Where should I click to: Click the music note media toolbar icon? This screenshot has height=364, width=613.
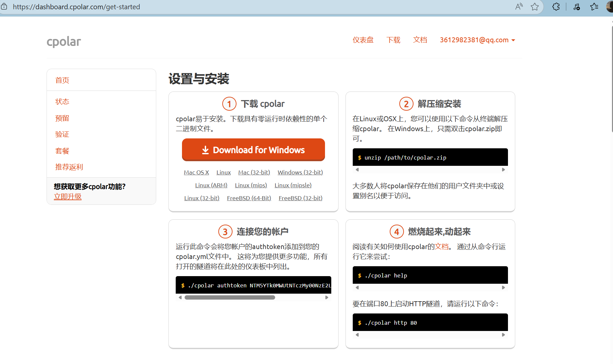(x=577, y=7)
